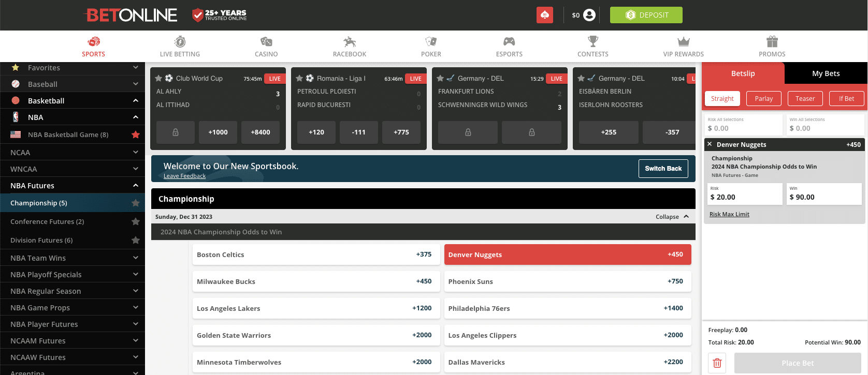Click the Risk All Selections field
The height and width of the screenshot is (375, 868).
[744, 125]
